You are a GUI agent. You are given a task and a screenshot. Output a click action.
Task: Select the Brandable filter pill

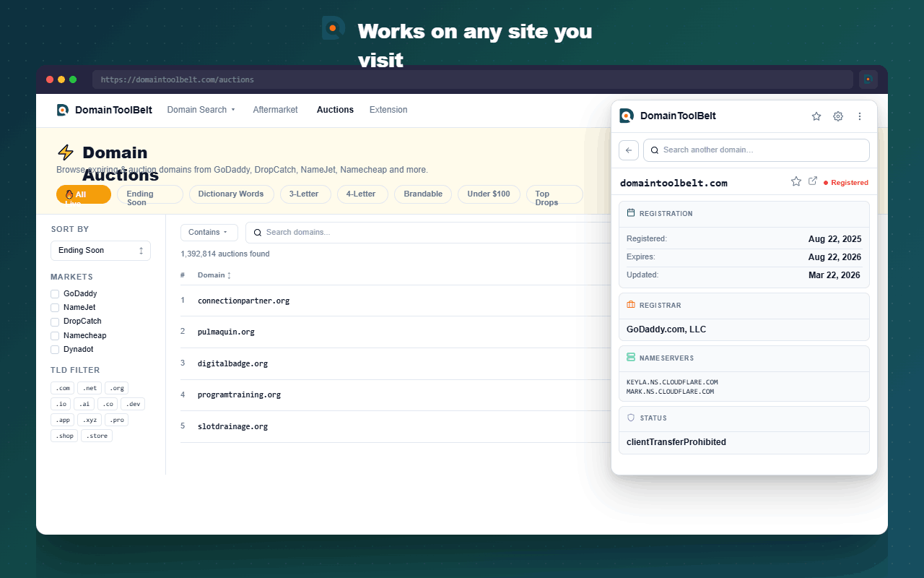pos(423,194)
